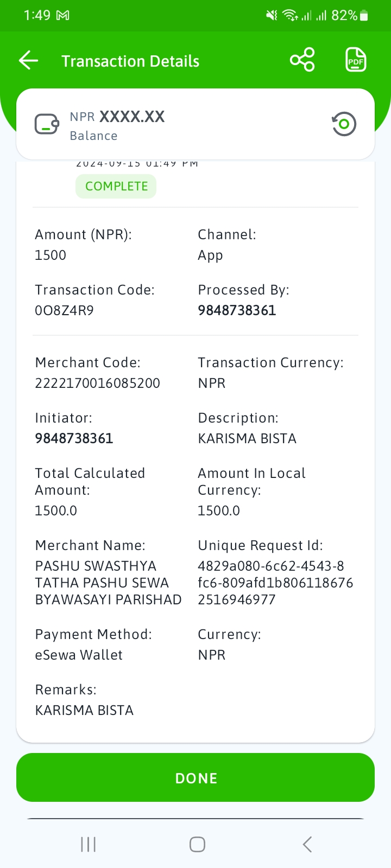This screenshot has width=391, height=868.
Task: Tap the Android back navigation chevron
Action: [x=307, y=844]
